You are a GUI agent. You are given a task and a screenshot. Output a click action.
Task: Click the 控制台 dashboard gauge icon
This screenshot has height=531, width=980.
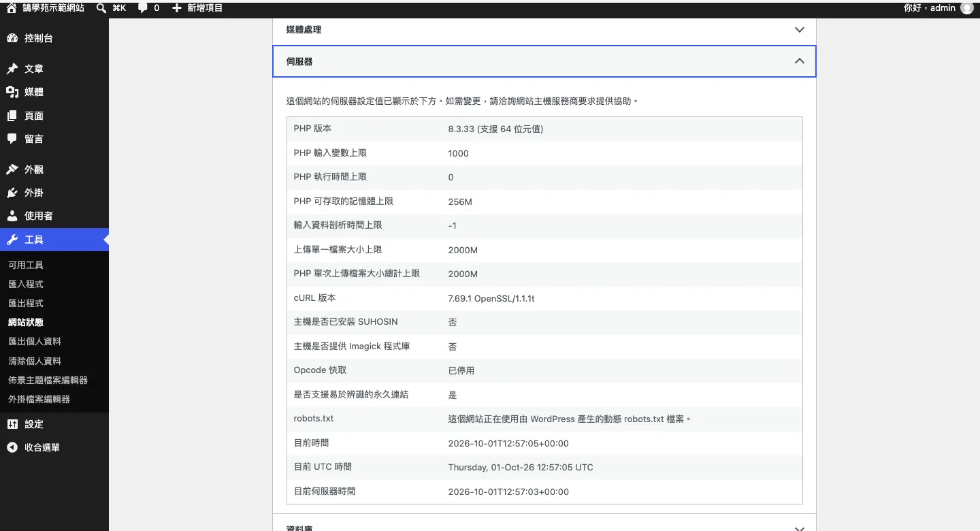[12, 38]
